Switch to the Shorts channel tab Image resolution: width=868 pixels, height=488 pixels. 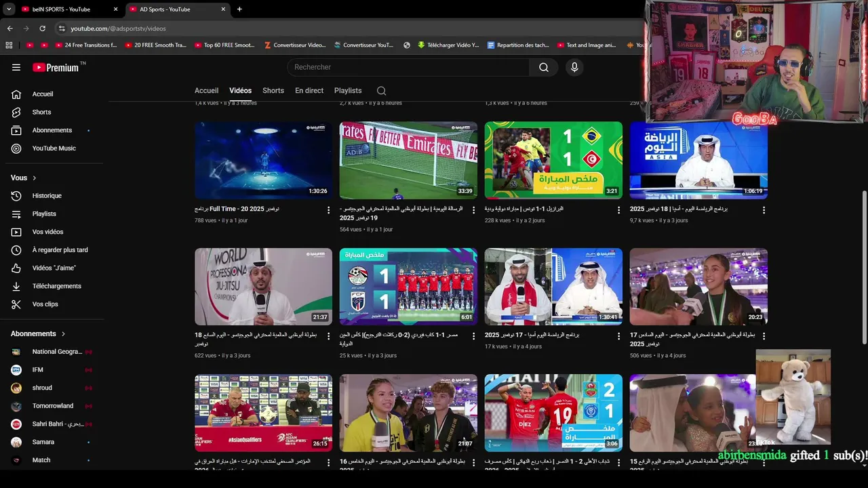273,91
